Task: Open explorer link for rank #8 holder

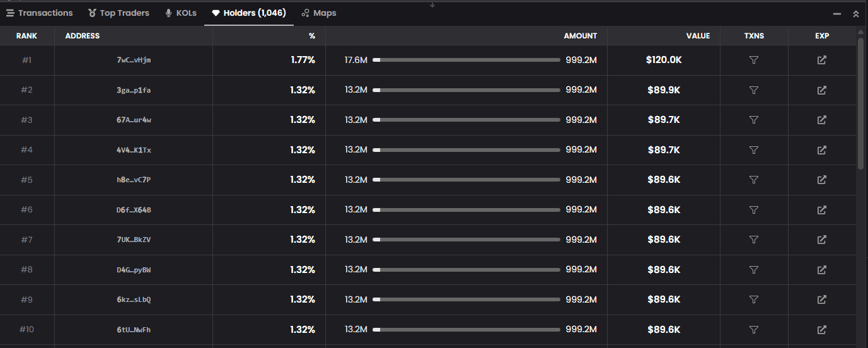Action: [821, 270]
